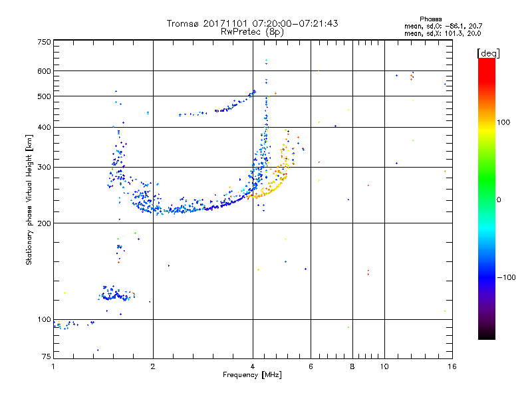
Task: Click the x-axis label 'Frequency [MHz]'
Action: tap(252, 375)
